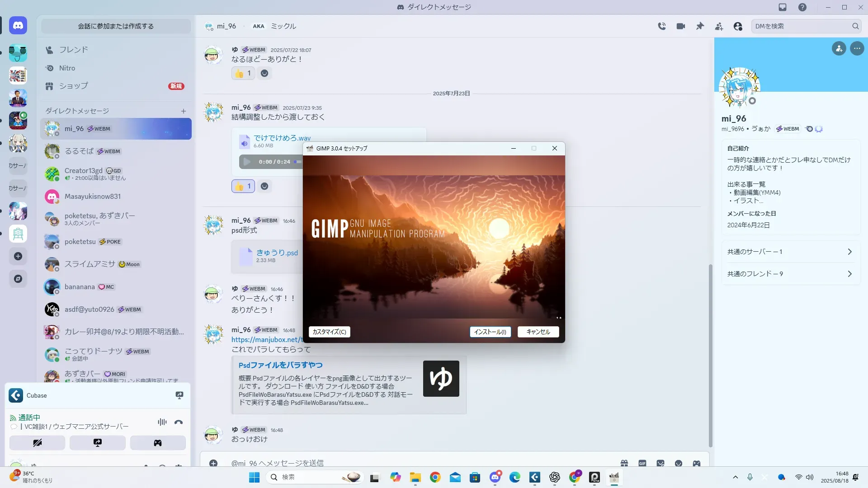
Task: Expand mutual servers list
Action: click(790, 252)
